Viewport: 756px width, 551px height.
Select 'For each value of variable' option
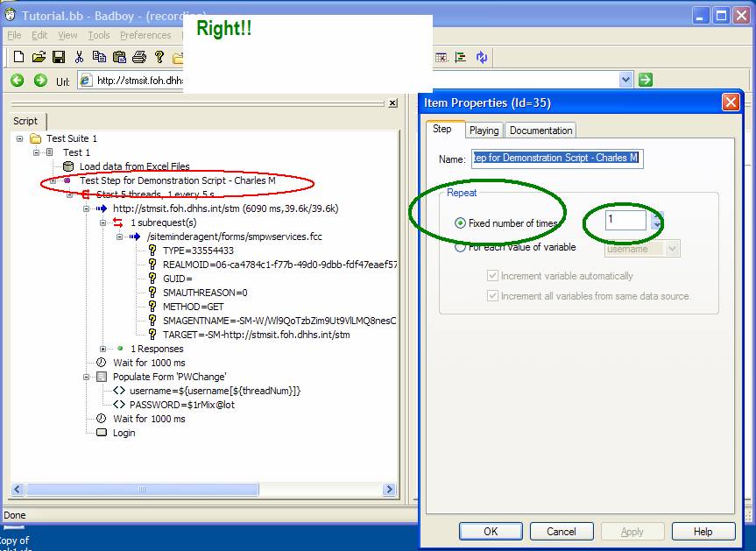(460, 248)
